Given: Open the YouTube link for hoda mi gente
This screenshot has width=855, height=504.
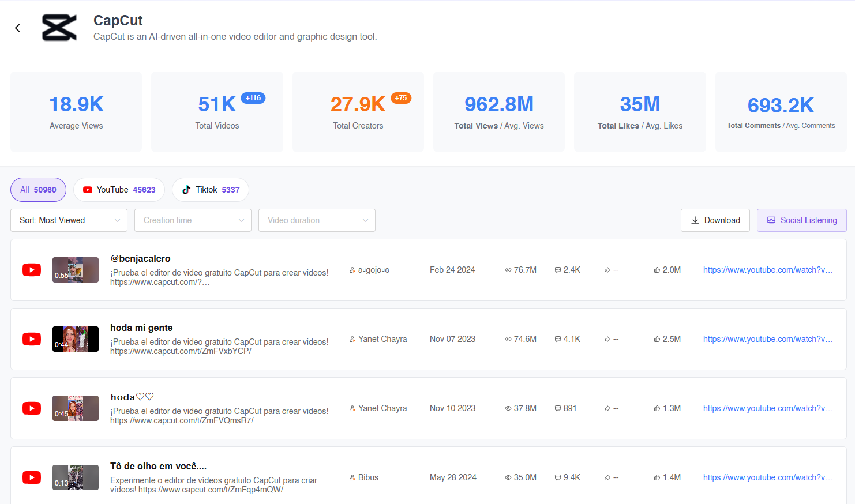Looking at the screenshot, I should [768, 339].
